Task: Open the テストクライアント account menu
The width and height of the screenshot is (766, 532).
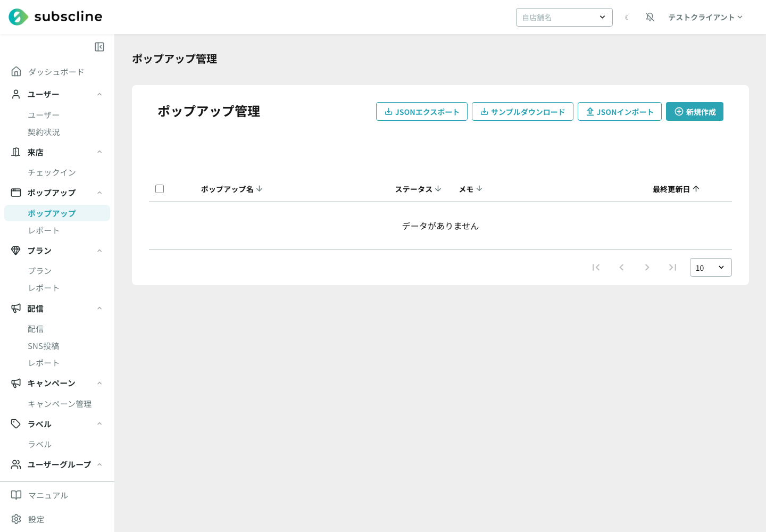Action: (x=705, y=18)
